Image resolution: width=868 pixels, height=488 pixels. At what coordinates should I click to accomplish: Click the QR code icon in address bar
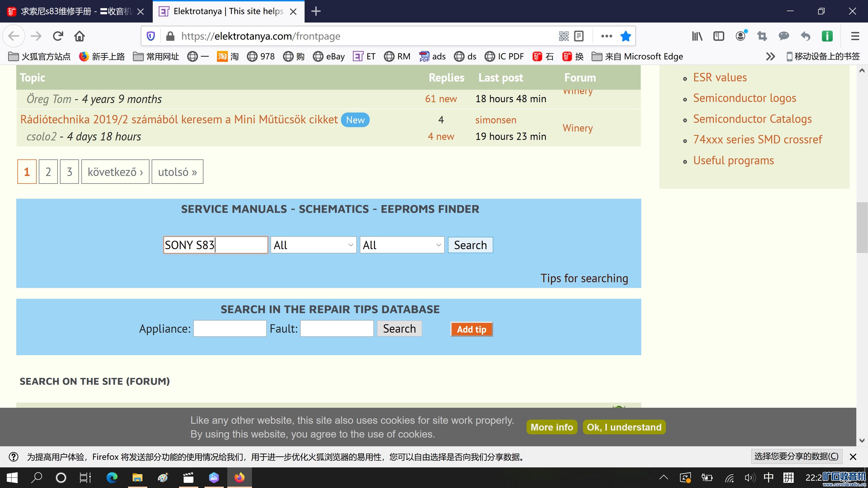564,36
